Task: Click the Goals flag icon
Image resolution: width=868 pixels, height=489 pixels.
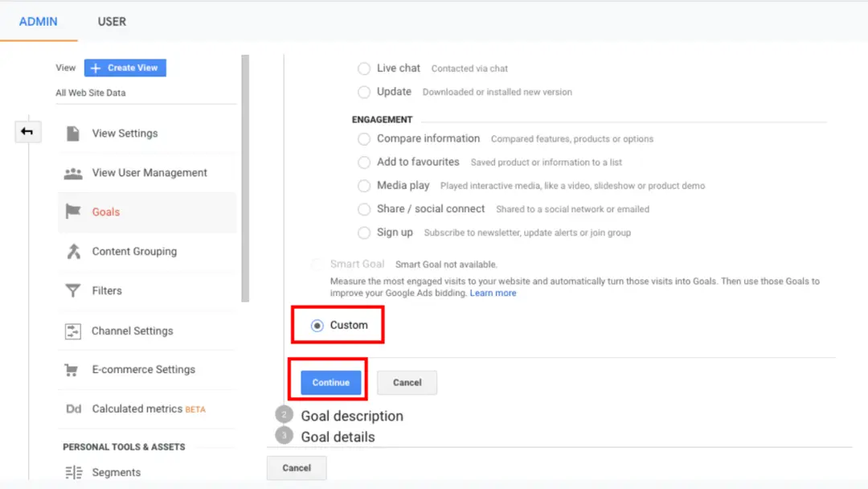Action: click(x=73, y=212)
